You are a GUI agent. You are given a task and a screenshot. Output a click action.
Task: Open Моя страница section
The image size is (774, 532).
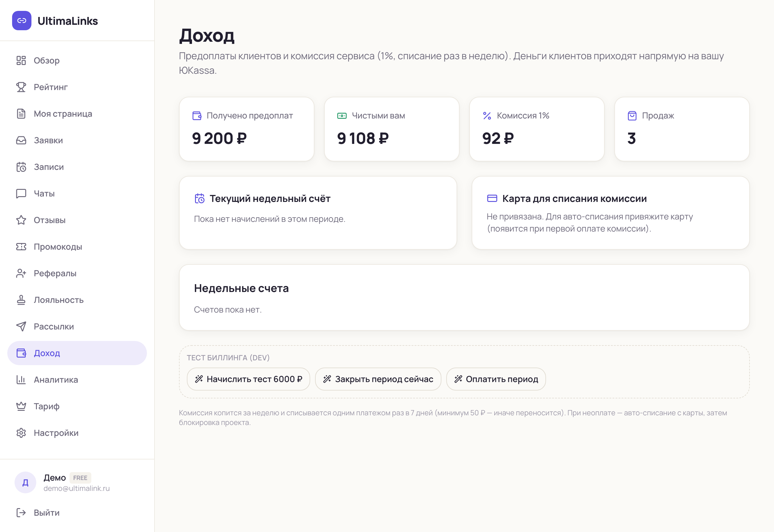click(77, 114)
